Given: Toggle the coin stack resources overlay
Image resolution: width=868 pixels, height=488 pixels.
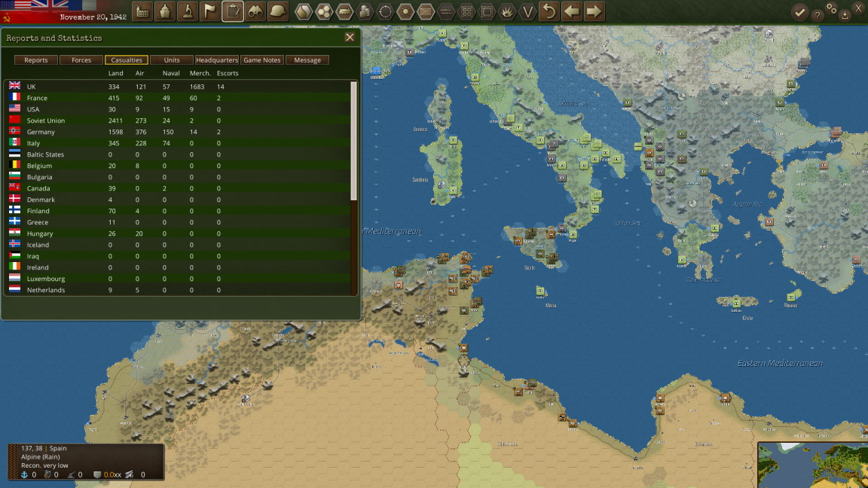Looking at the screenshot, I should point(365,11).
